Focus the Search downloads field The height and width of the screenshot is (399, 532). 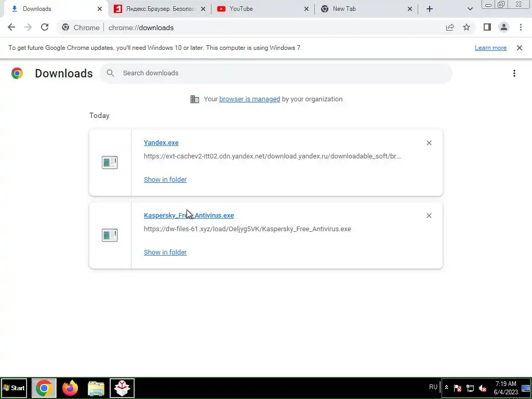(x=276, y=73)
